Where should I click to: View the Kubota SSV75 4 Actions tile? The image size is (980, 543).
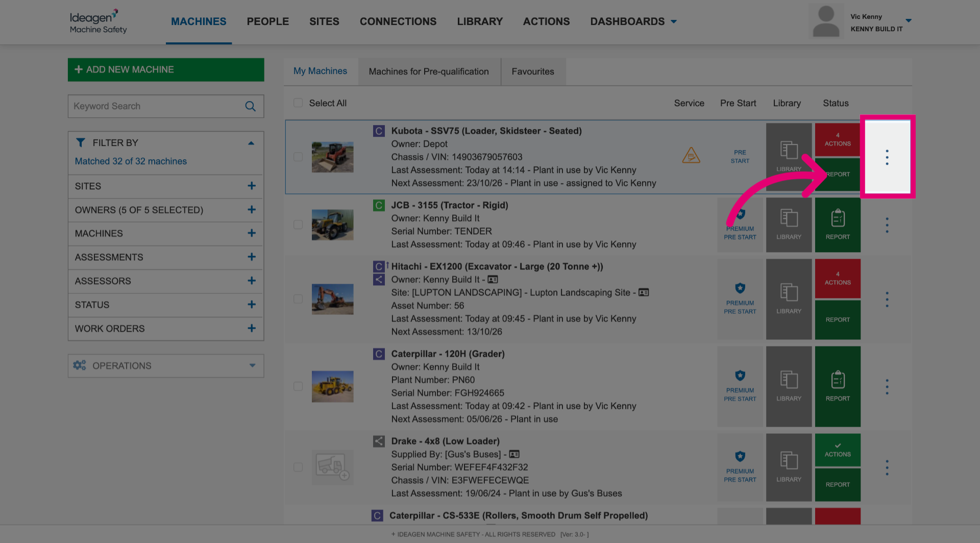[838, 139]
